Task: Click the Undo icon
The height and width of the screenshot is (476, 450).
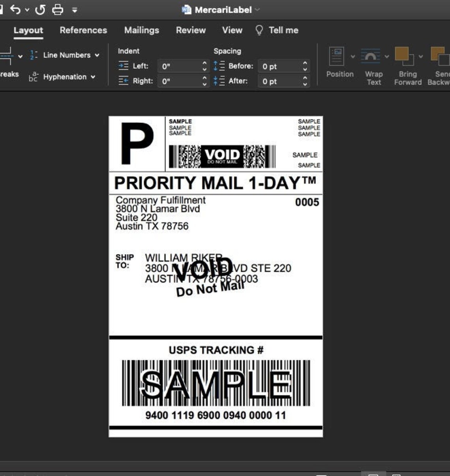Action: (15, 9)
